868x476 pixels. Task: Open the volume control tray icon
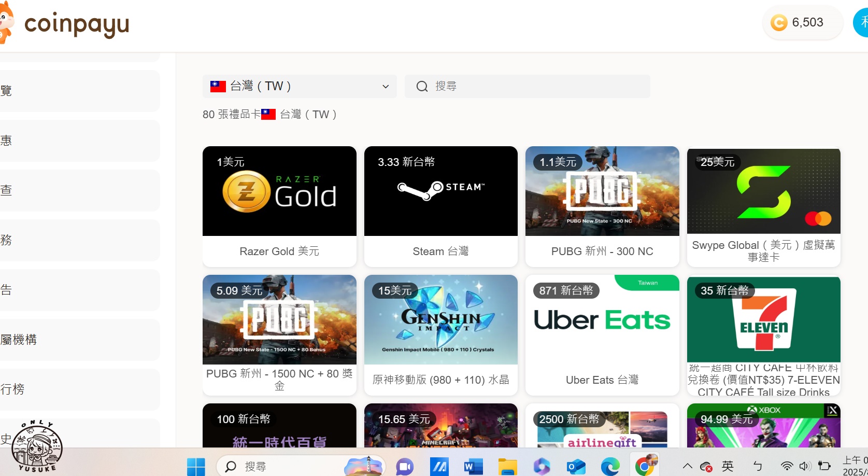pyautogui.click(x=804, y=466)
